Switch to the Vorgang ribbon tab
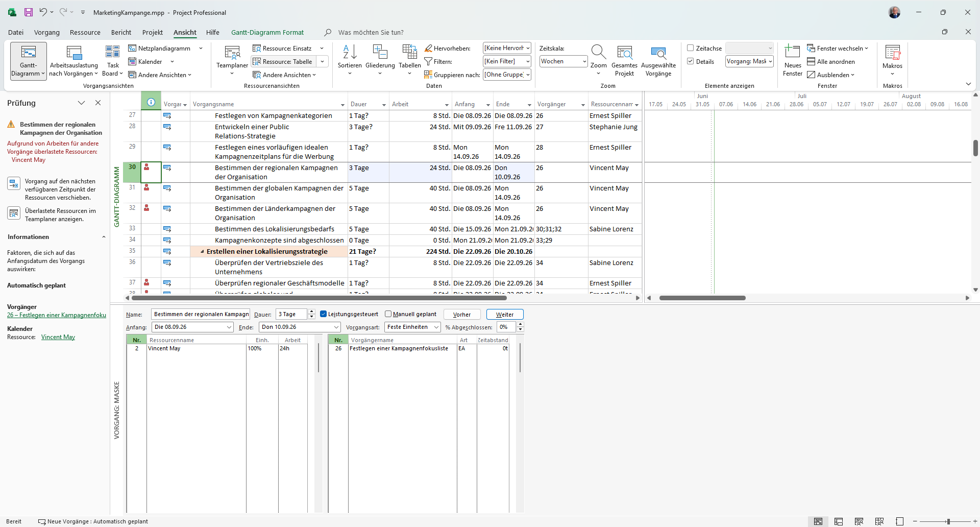Image resolution: width=980 pixels, height=527 pixels. 47,32
